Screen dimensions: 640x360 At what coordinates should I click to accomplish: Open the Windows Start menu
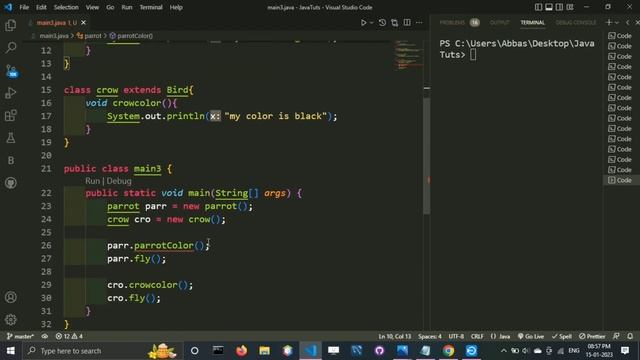(x=11, y=351)
